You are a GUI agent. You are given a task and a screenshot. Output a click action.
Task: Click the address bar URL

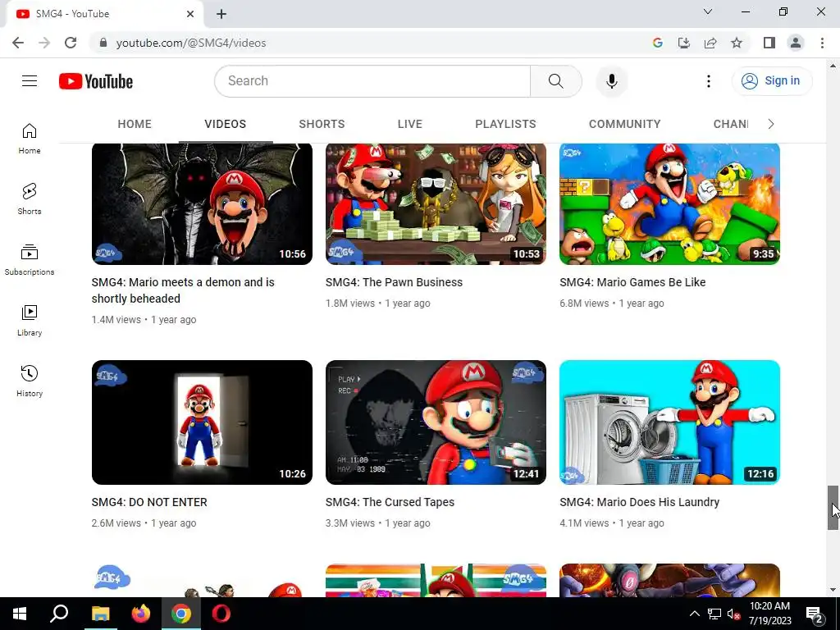[x=191, y=43]
